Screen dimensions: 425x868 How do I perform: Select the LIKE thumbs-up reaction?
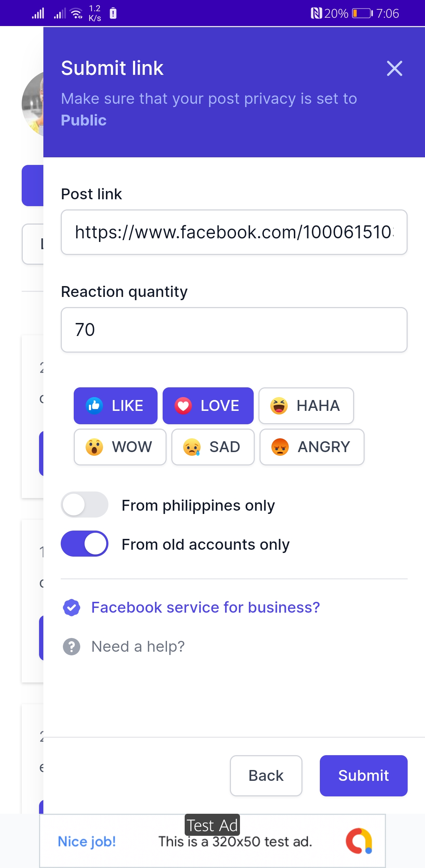[116, 406]
